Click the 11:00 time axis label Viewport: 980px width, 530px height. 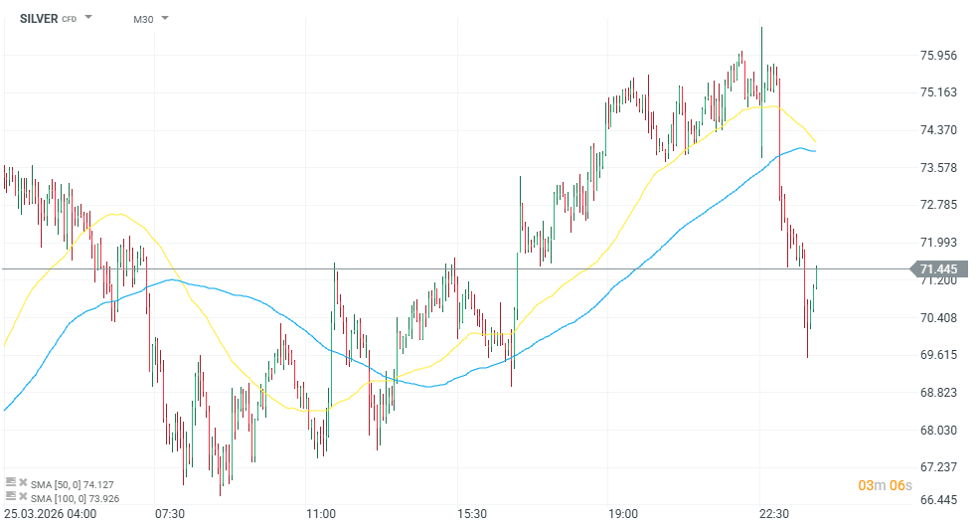321,514
